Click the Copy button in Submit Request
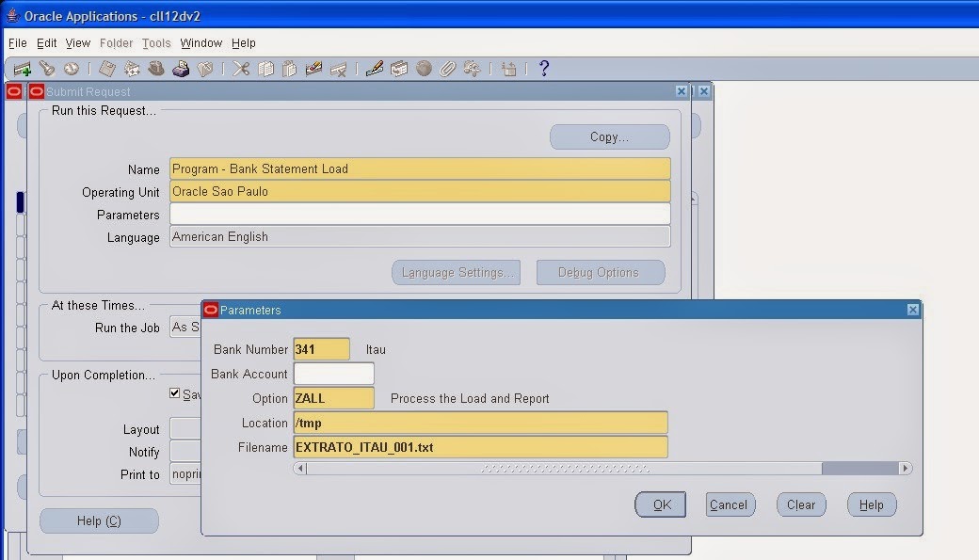The height and width of the screenshot is (560, 979). 608,136
